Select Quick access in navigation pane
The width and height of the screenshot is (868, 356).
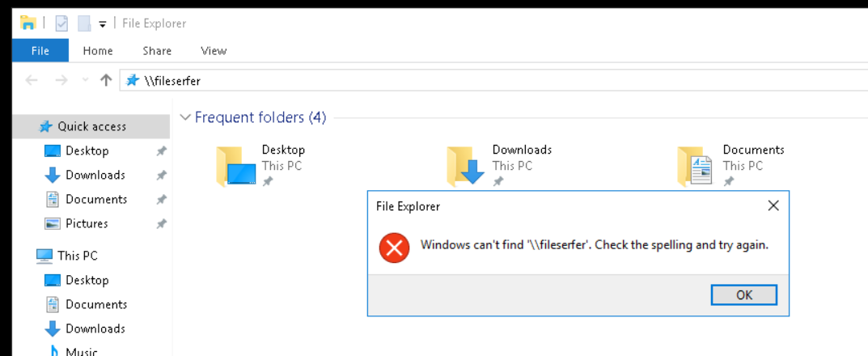pos(91,126)
